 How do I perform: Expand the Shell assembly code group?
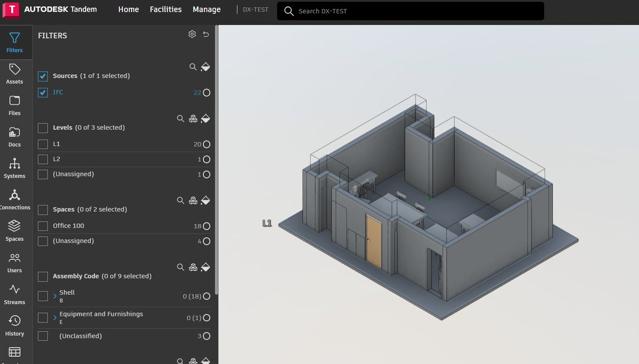point(55,296)
